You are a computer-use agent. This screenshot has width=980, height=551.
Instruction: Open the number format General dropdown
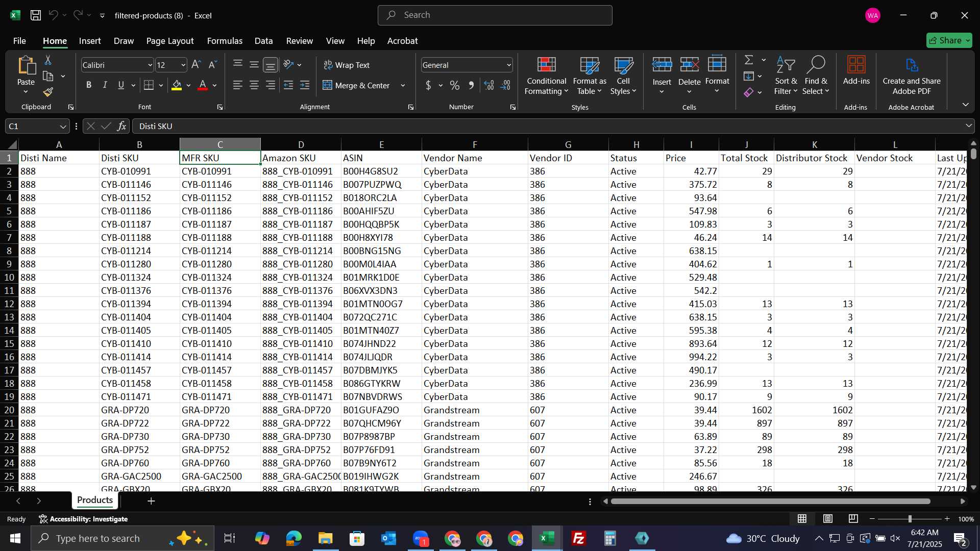point(509,65)
